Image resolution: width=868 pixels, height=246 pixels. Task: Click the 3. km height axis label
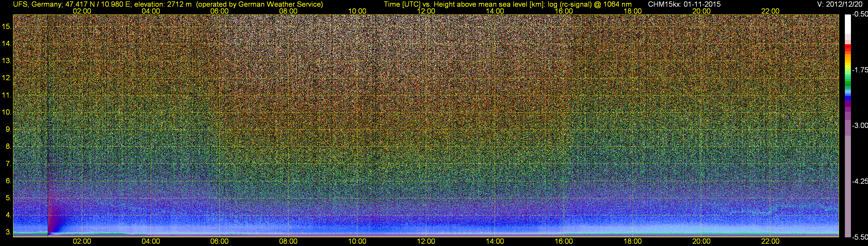click(x=8, y=232)
